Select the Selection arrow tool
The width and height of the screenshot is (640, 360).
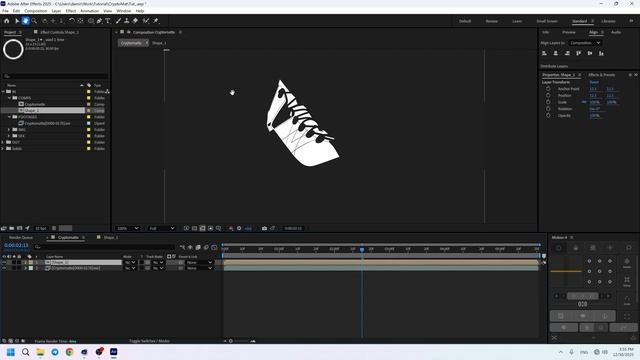(x=17, y=21)
